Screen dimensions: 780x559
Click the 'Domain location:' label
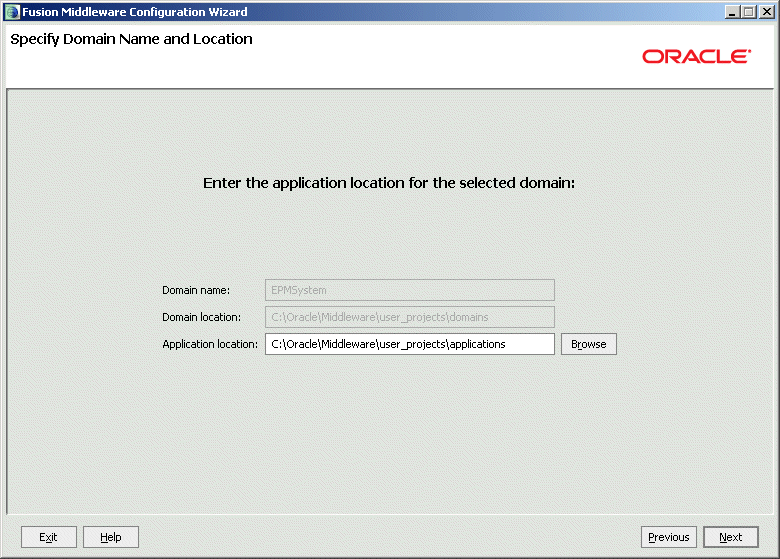[x=201, y=317]
